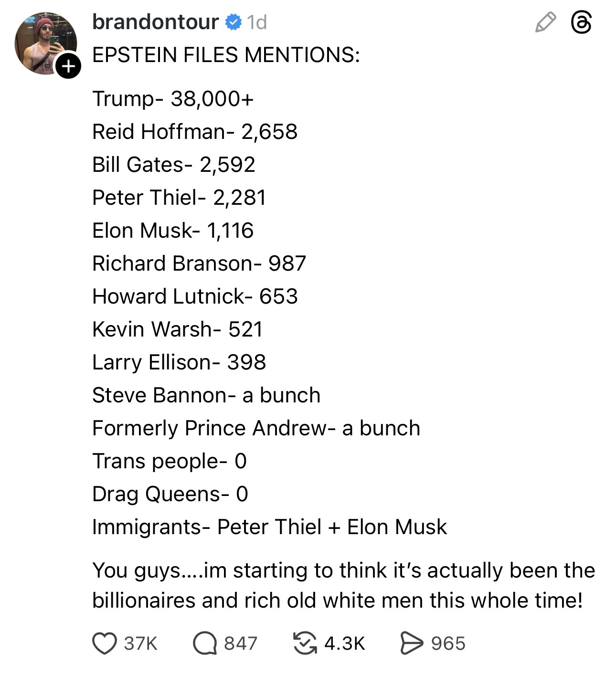Repost using the circular arrows icon
The height and width of the screenshot is (674, 616).
point(305,643)
